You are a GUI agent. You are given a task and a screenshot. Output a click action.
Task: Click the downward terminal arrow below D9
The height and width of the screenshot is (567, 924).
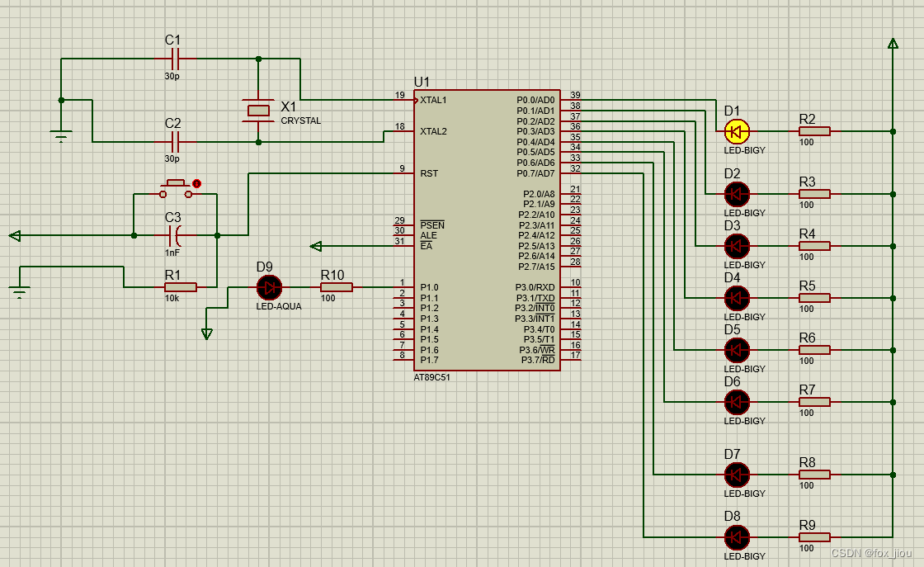coord(207,334)
